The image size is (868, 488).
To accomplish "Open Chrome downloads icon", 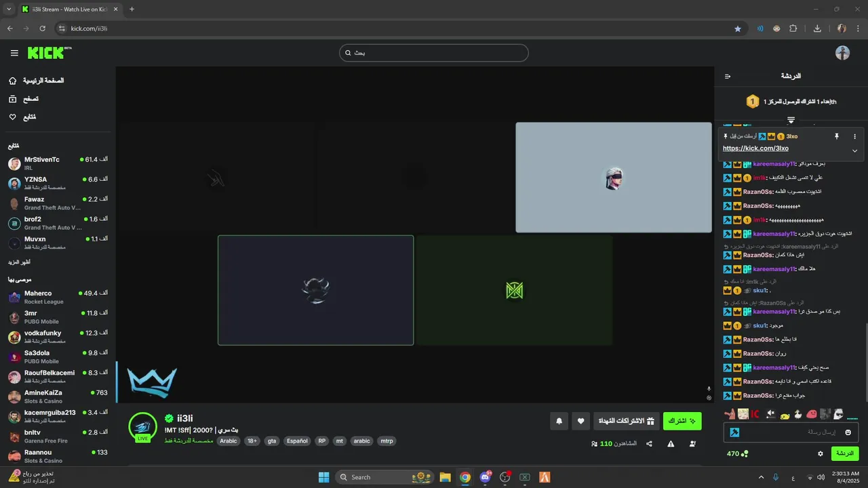I will coord(817,28).
